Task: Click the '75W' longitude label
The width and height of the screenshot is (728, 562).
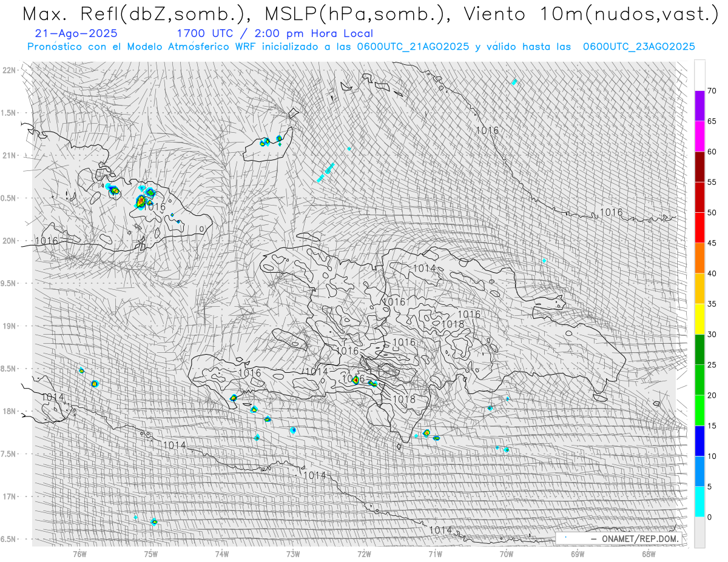Action: coord(150,554)
